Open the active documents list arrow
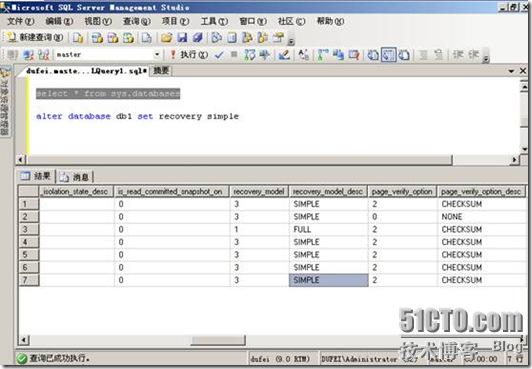The image size is (532, 369). pyautogui.click(x=511, y=71)
